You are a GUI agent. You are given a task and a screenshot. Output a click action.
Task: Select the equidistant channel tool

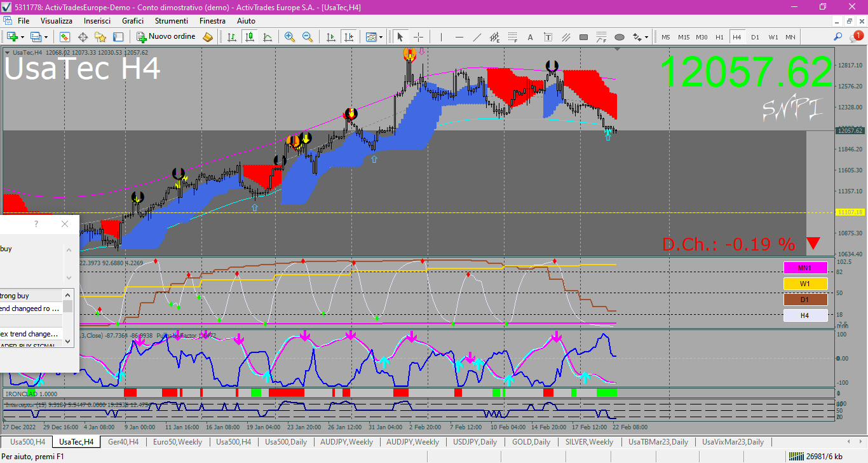tap(494, 37)
